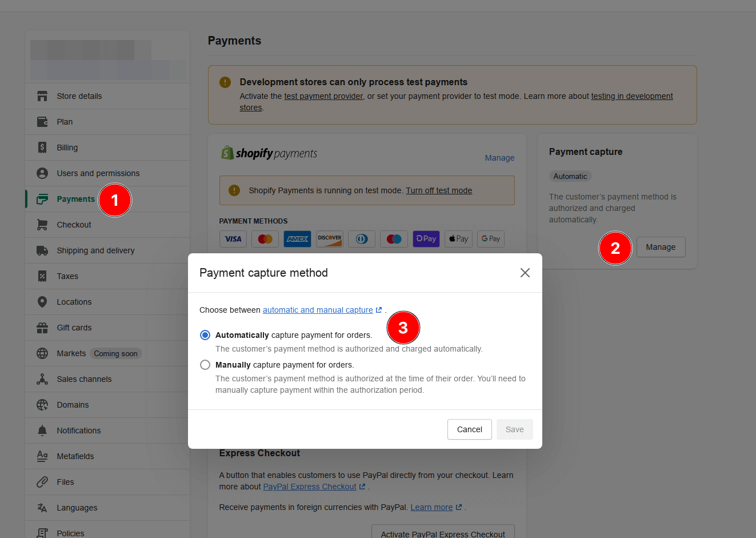
Task: Open Languages settings
Action: click(107, 508)
